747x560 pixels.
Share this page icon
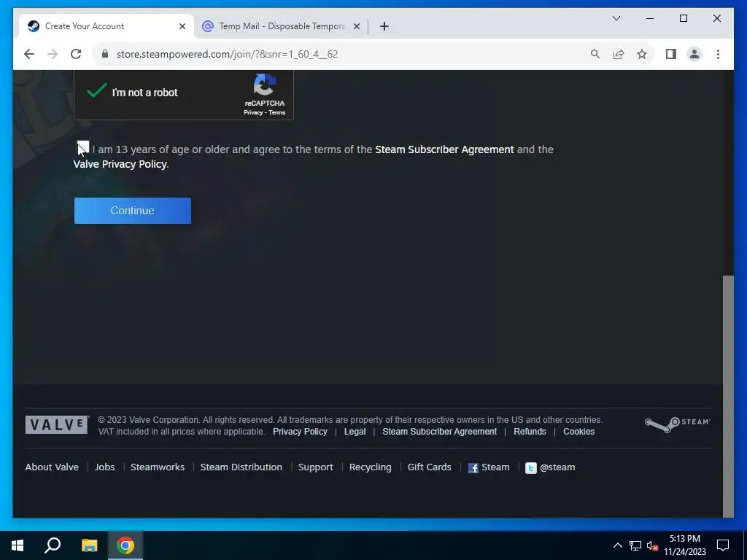619,54
